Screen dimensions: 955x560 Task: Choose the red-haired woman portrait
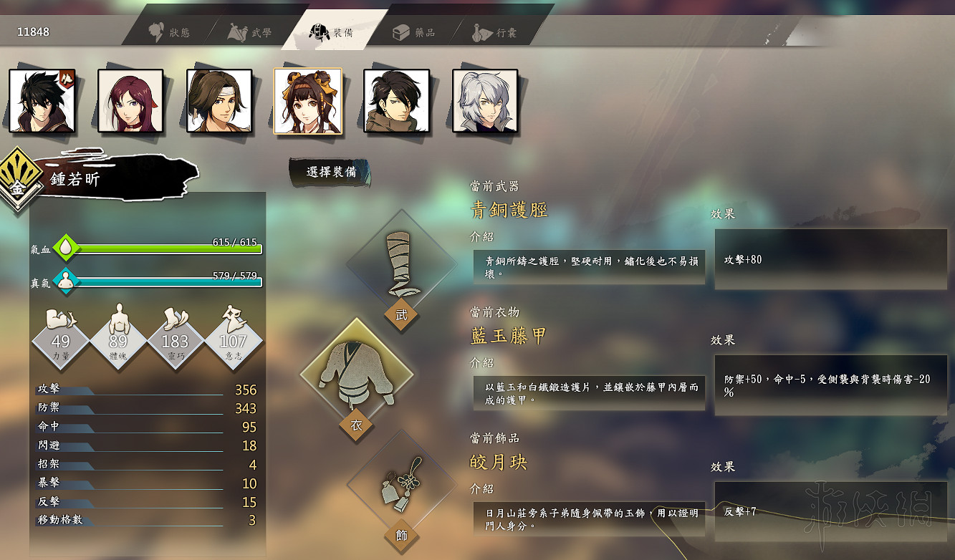click(x=130, y=101)
